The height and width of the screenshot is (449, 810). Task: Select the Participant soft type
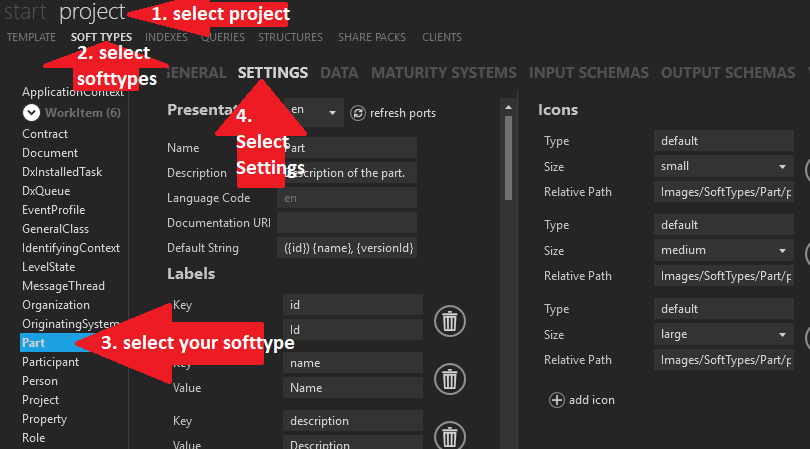[51, 362]
